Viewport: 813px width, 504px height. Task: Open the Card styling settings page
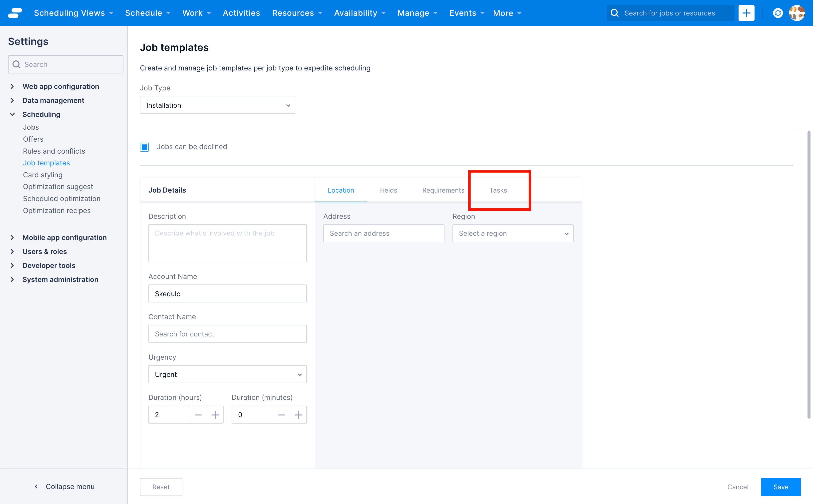point(43,175)
